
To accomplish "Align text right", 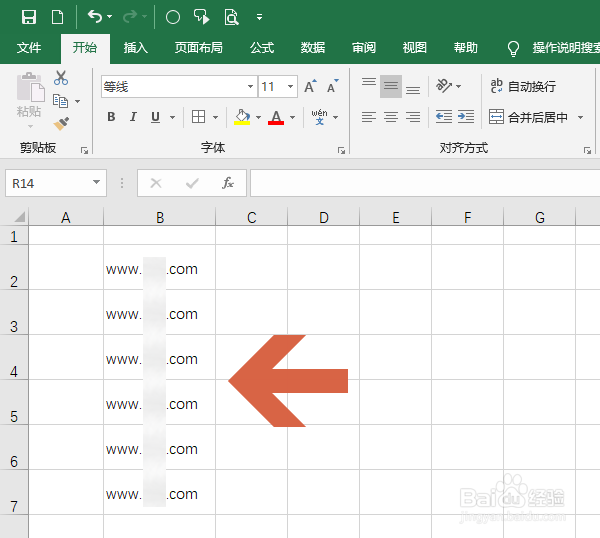I will [x=413, y=117].
